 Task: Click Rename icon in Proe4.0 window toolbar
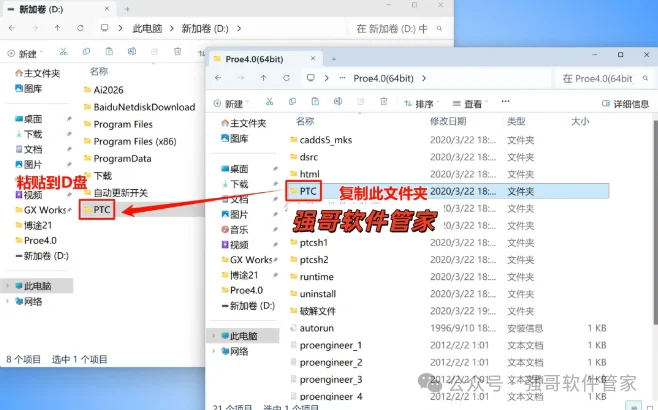(338, 102)
